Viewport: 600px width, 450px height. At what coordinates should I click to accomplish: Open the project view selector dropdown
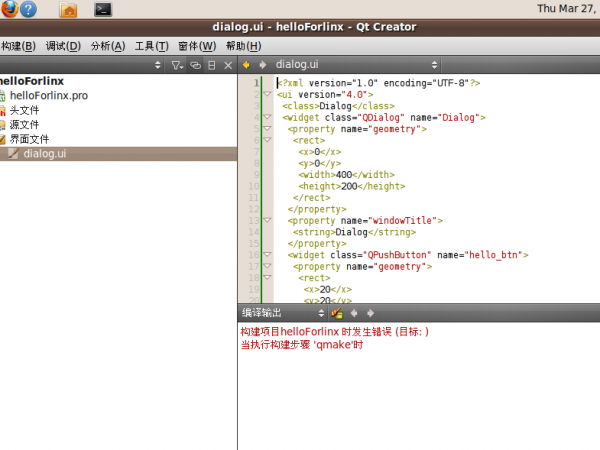(157, 64)
